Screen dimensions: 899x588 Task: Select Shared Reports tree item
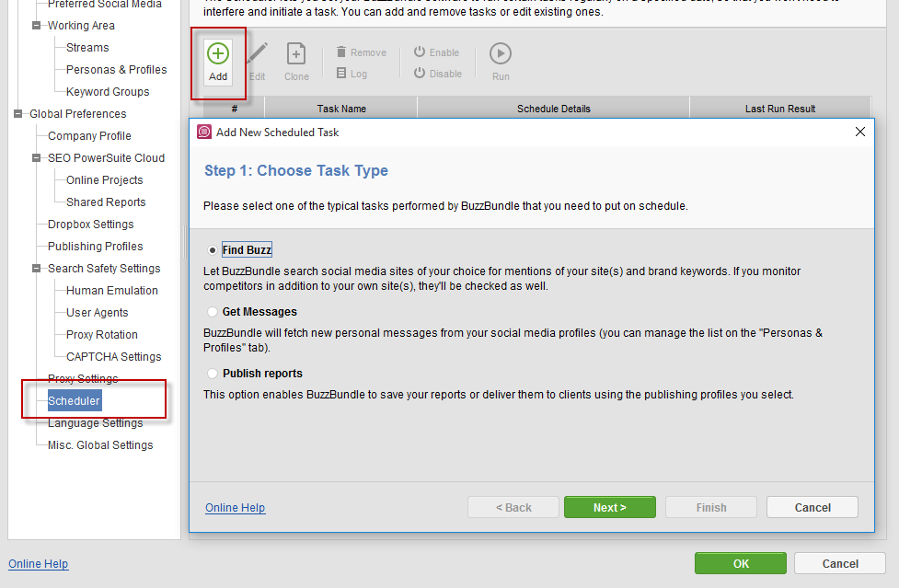tap(106, 202)
